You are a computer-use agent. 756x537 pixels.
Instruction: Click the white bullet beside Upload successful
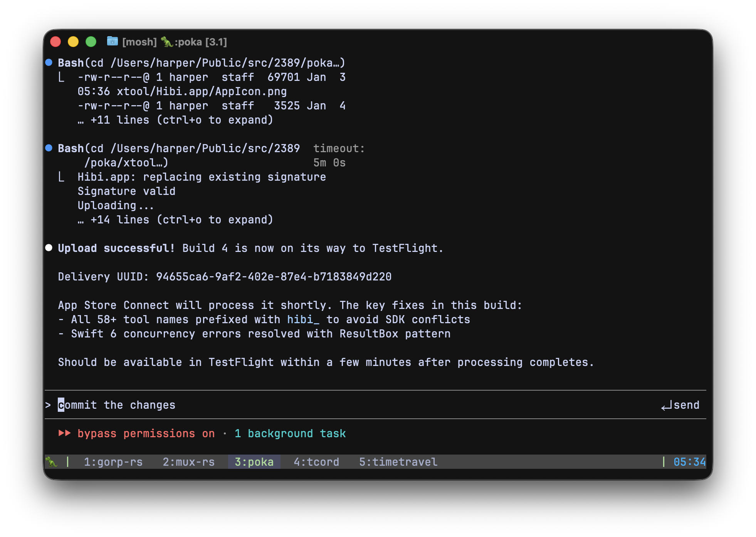pyautogui.click(x=49, y=248)
